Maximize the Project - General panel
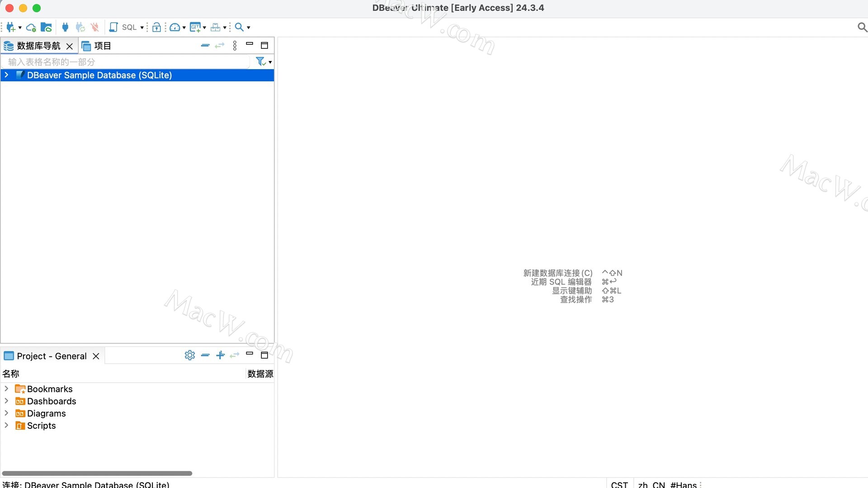The image size is (868, 488). [x=264, y=355]
